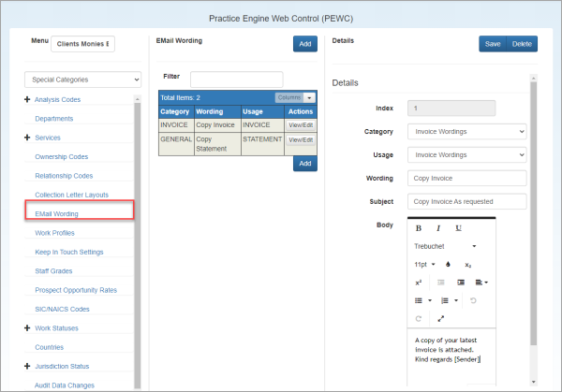This screenshot has width=562, height=392.
Task: Open the Countries link
Action: point(49,347)
